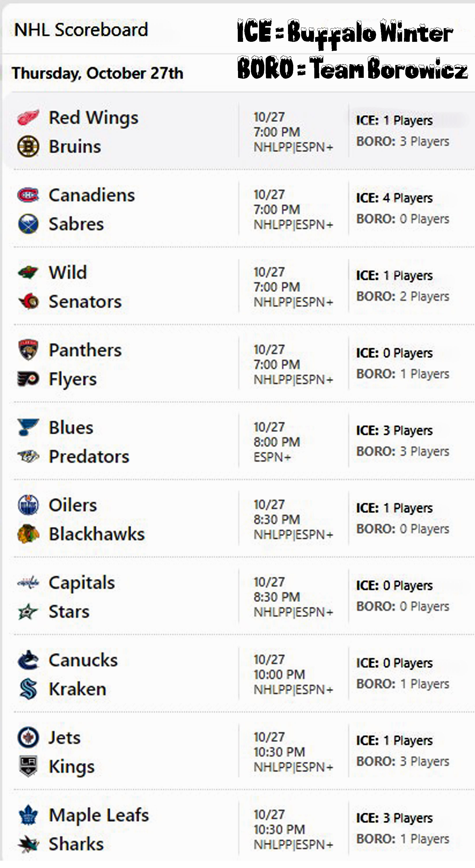Image resolution: width=475 pixels, height=868 pixels.
Task: Click the Kraken team logo
Action: (28, 689)
